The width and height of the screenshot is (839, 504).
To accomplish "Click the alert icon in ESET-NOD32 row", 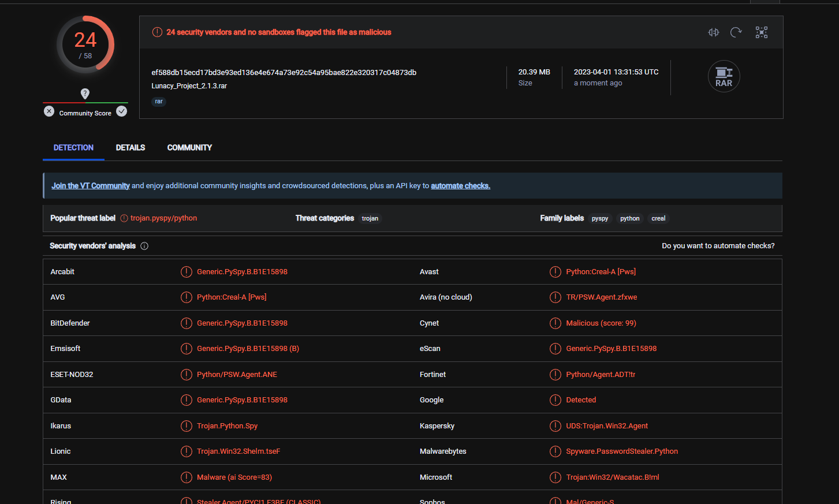I will tap(187, 375).
